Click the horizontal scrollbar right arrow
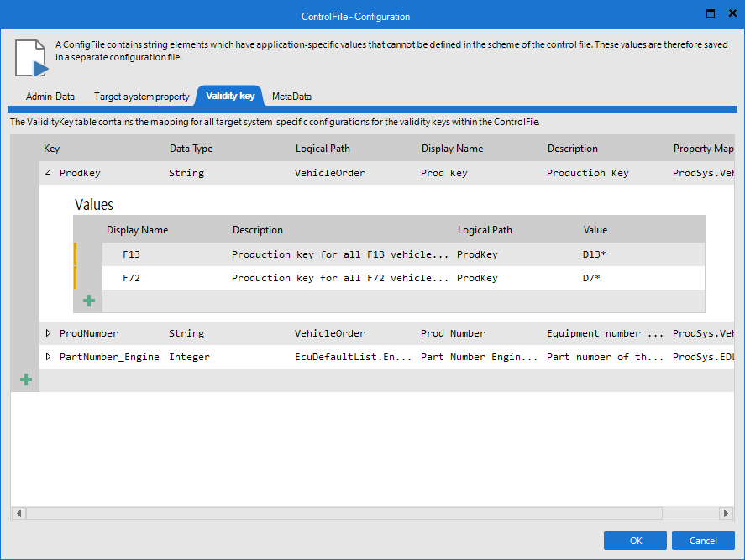 pos(726,513)
